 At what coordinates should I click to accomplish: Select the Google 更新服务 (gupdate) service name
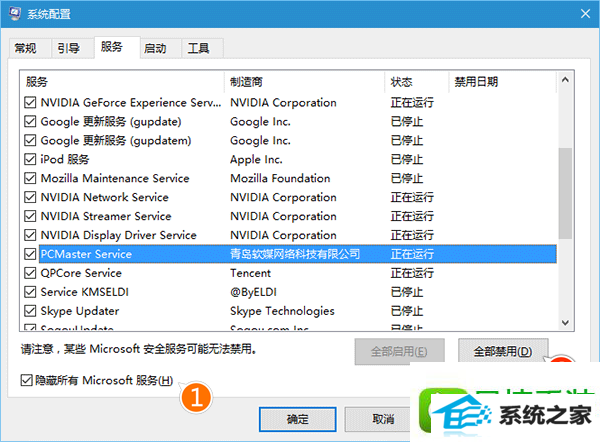[111, 122]
